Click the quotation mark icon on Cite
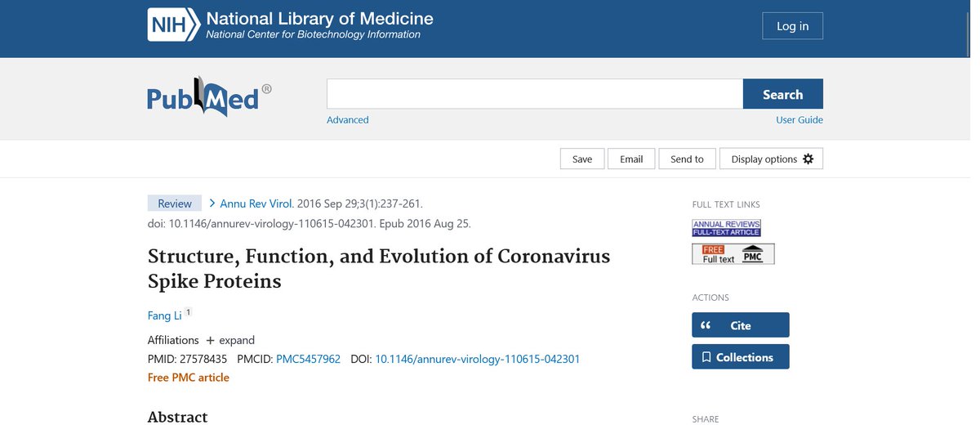Viewport: 980px width, 434px height. click(707, 325)
